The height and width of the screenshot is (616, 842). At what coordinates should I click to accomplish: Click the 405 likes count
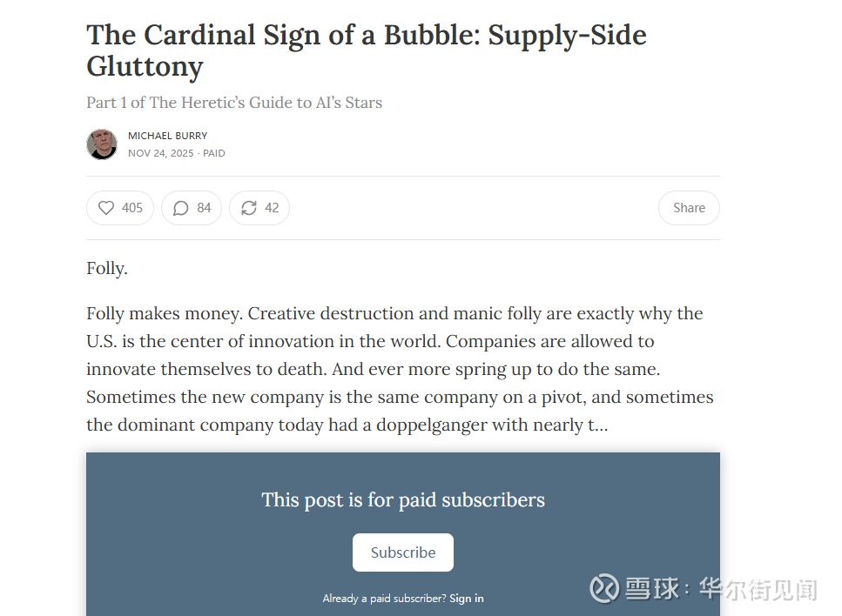[x=132, y=208]
